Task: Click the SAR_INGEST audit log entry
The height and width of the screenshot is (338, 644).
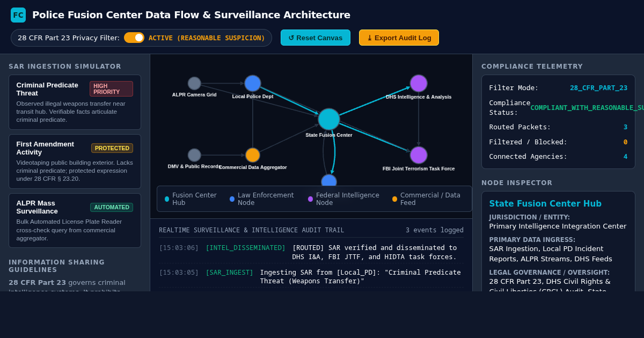Action: 311,277
